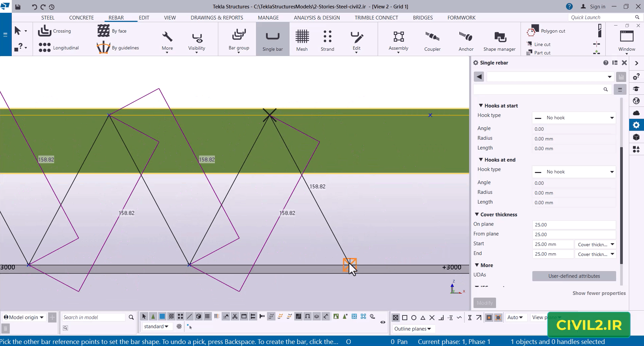
Task: Open the Visibility menu button
Action: click(x=197, y=42)
